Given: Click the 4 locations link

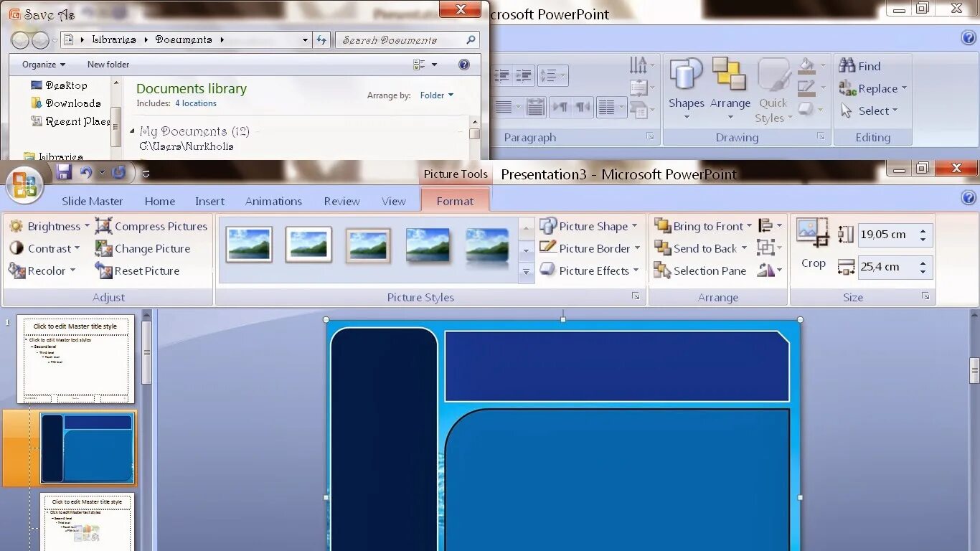Looking at the screenshot, I should click(x=196, y=103).
